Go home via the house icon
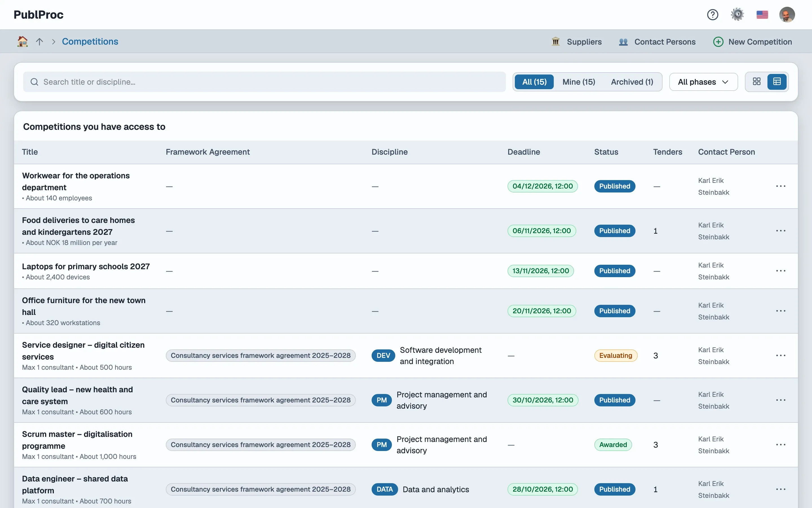This screenshot has width=812, height=508. 23,42
